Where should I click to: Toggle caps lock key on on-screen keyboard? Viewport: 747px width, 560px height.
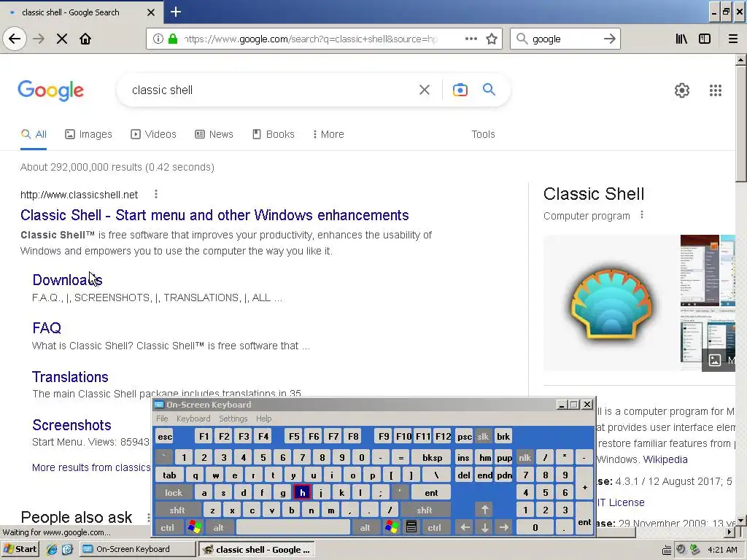pos(174,493)
